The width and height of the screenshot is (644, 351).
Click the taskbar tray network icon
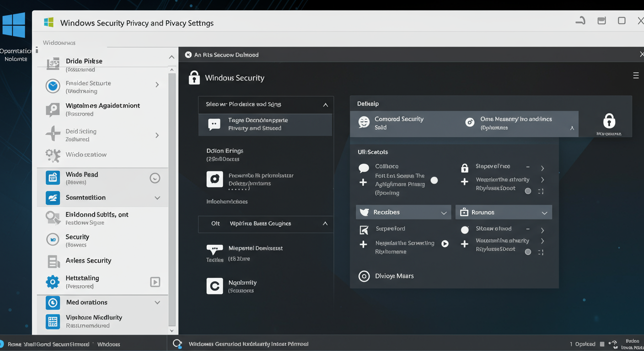(613, 344)
